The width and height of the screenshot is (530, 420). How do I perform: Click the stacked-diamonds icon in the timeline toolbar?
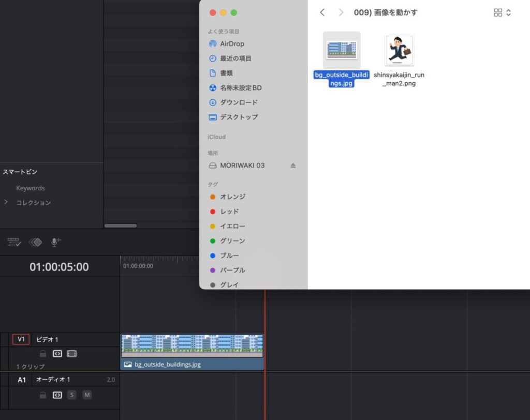pos(35,242)
